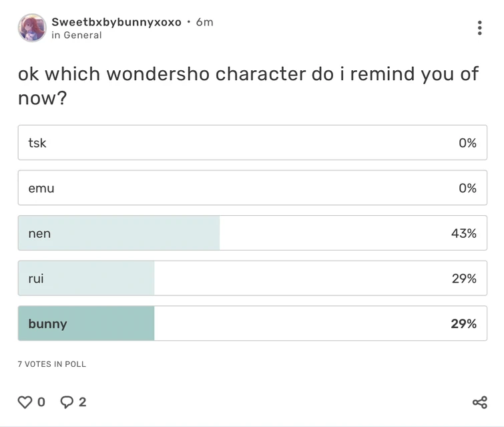
Task: Click the bold 29% result on bunny
Action: [463, 324]
